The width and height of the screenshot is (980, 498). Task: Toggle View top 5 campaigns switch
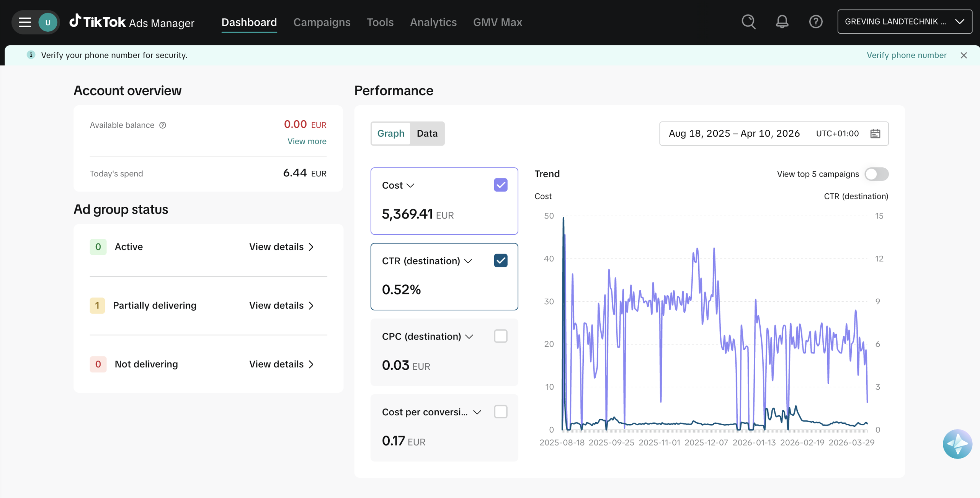pyautogui.click(x=876, y=174)
